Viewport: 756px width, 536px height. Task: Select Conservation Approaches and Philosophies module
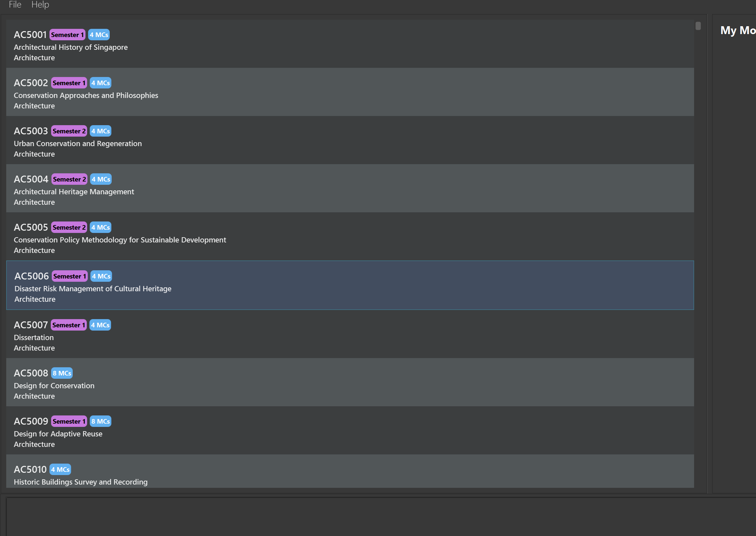[350, 92]
